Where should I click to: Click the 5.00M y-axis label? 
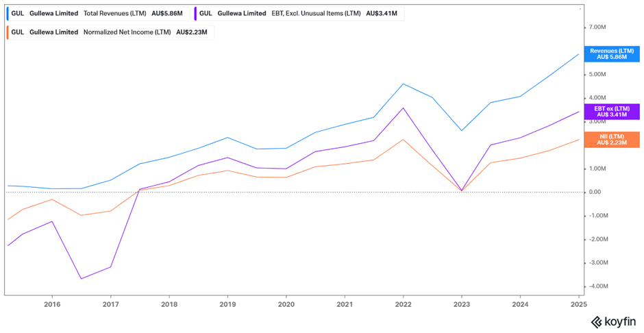click(x=597, y=74)
